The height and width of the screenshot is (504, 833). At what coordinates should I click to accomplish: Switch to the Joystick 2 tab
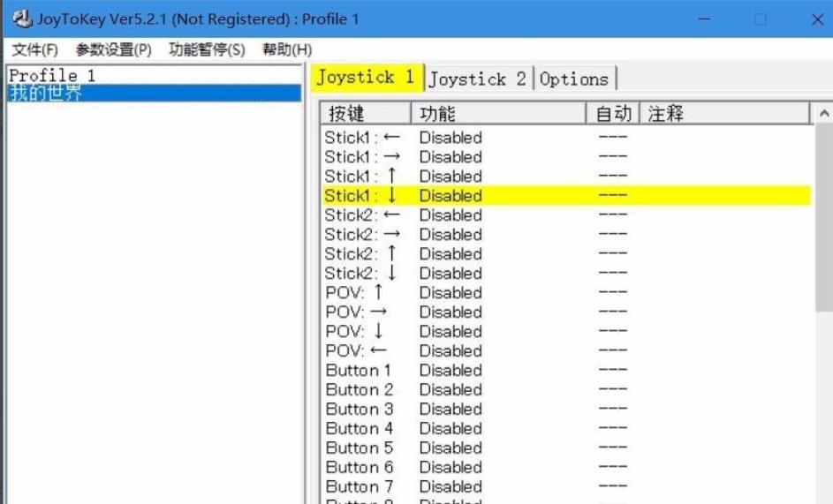[x=477, y=79]
